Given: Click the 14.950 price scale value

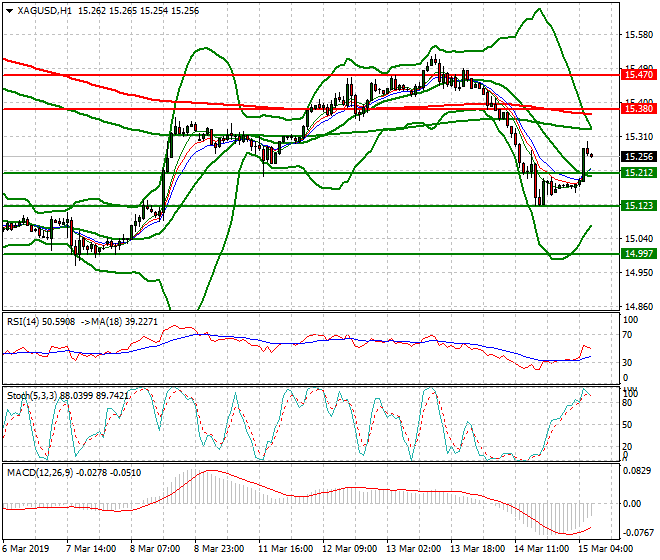Looking at the screenshot, I should (639, 273).
